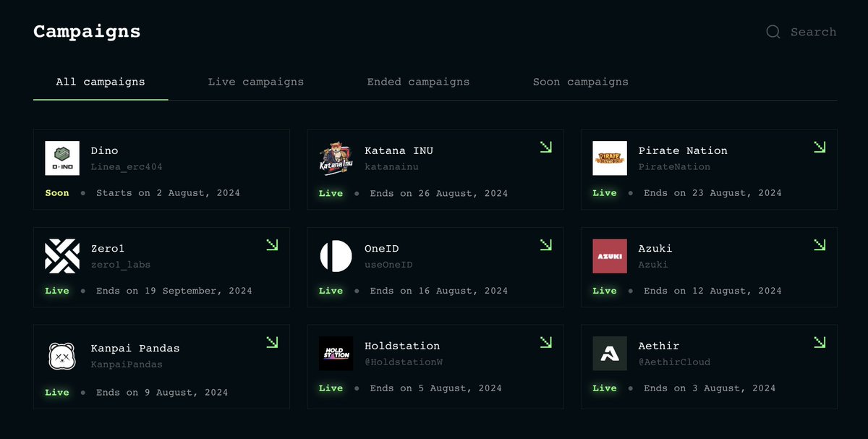This screenshot has width=868, height=439.
Task: Click the Live status on Zero1 card
Action: (57, 291)
